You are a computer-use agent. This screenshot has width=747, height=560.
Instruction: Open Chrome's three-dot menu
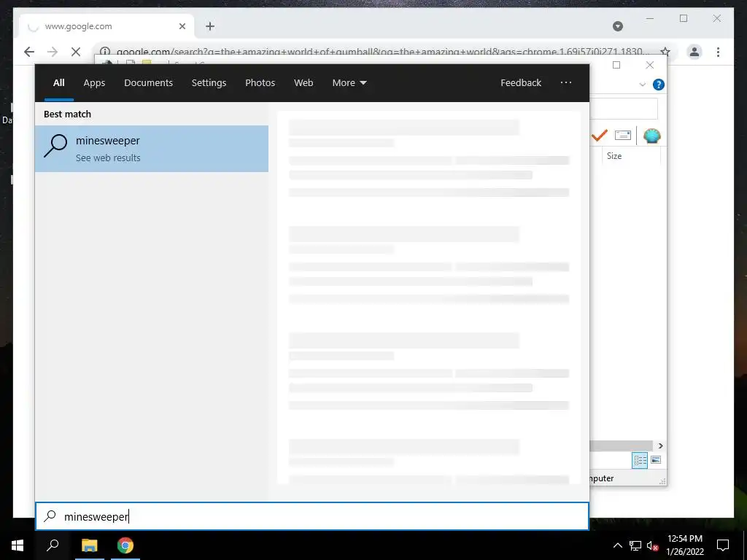[718, 52]
